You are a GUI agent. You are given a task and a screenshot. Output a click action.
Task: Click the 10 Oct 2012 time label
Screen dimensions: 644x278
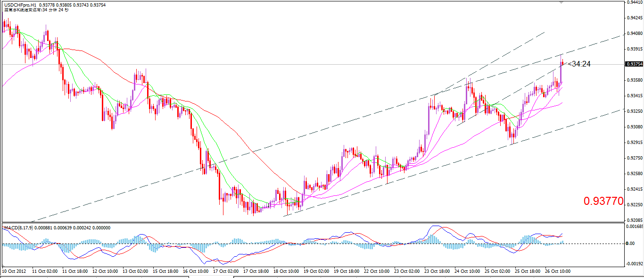14,271
